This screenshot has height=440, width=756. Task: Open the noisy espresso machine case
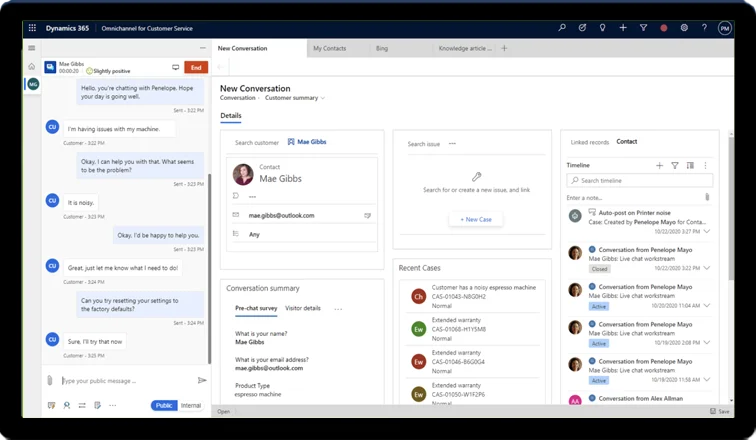point(474,296)
